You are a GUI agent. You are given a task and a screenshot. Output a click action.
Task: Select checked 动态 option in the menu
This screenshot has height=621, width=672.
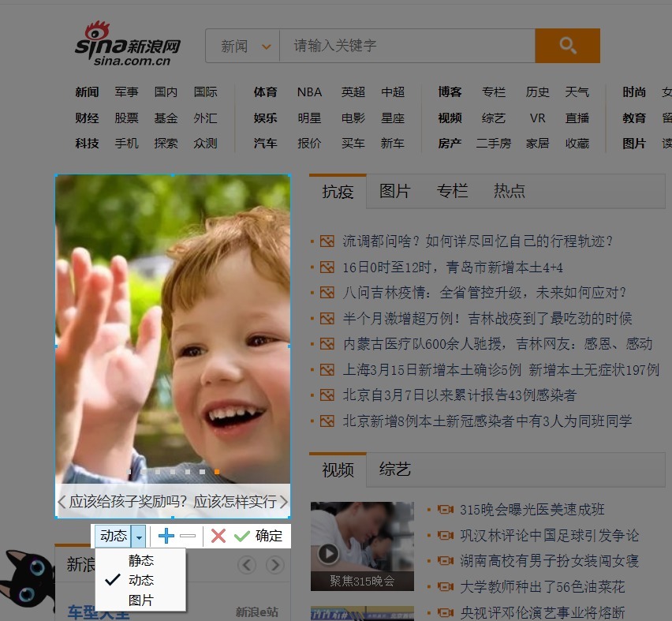(140, 580)
